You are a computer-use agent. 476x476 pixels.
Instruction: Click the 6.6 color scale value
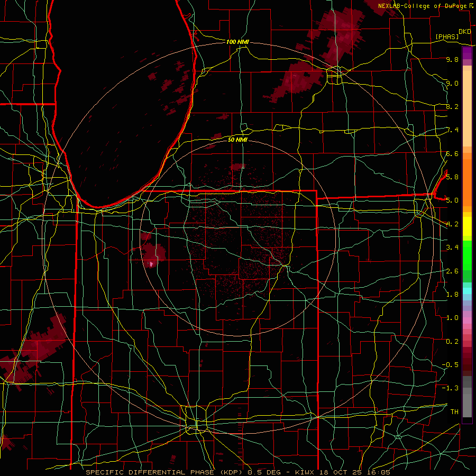pyautogui.click(x=452, y=153)
